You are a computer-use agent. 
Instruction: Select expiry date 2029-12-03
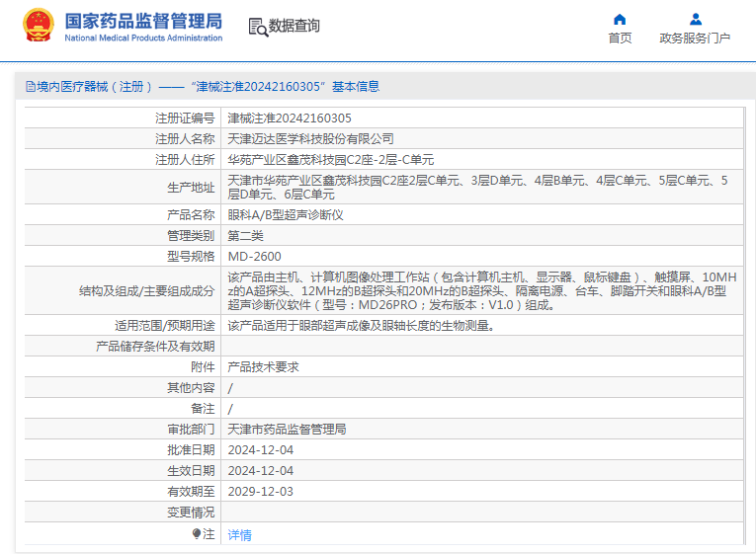pyautogui.click(x=260, y=492)
